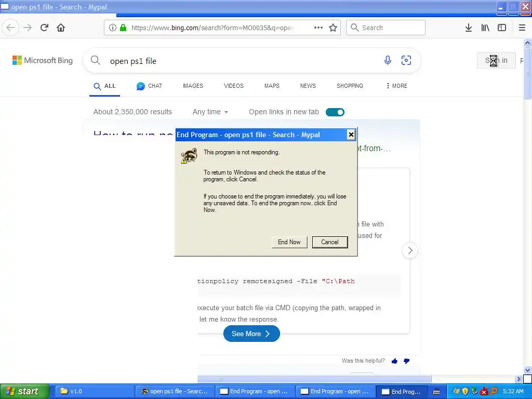The width and height of the screenshot is (532, 399).
Task: Click the vertical scrollbar down arrow
Action: point(527,370)
